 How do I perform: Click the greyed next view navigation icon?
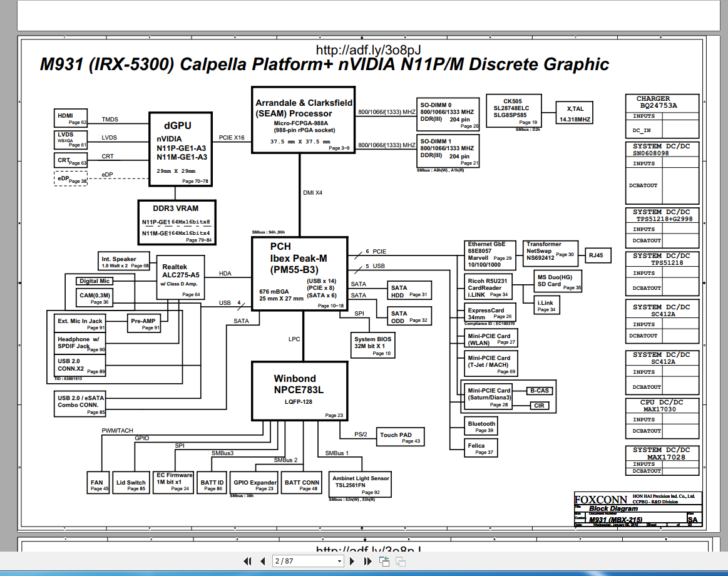[400, 562]
